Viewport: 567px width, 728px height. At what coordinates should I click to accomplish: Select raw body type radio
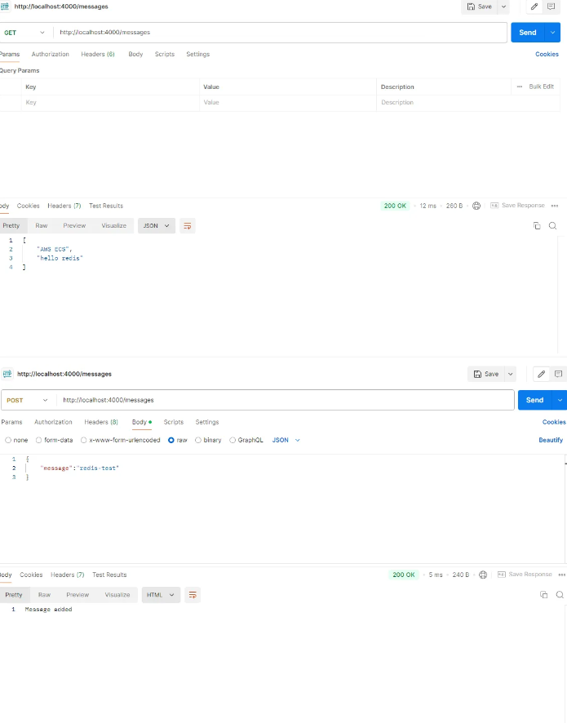tap(171, 440)
